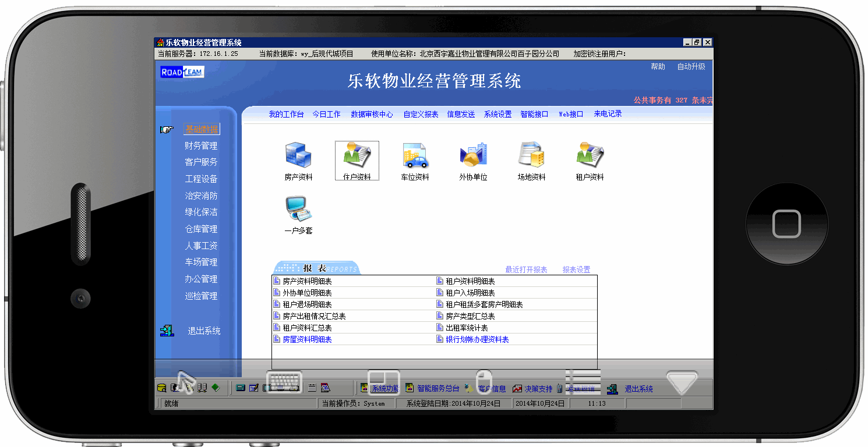Open the 外协单位 partner units icon
Viewport: 868px width, 447px height.
tap(473, 155)
